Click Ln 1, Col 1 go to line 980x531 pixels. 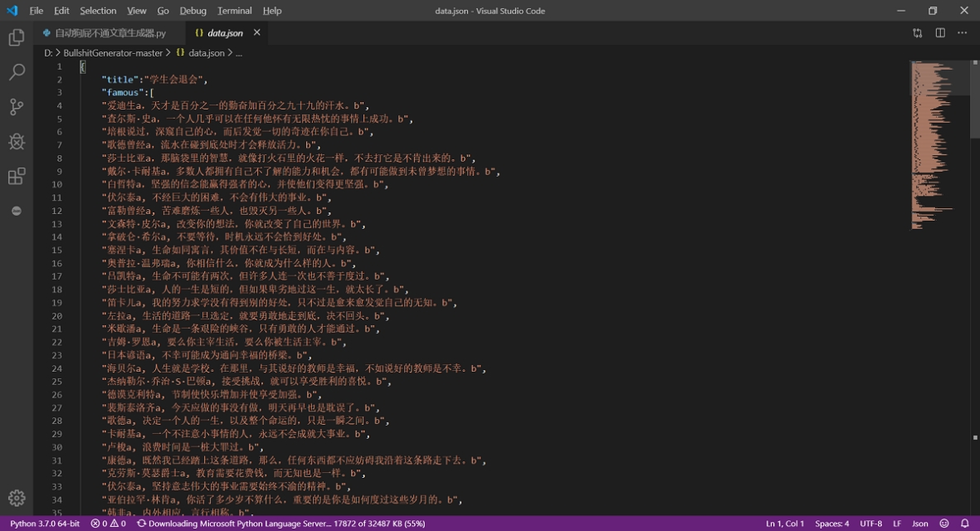pyautogui.click(x=784, y=524)
